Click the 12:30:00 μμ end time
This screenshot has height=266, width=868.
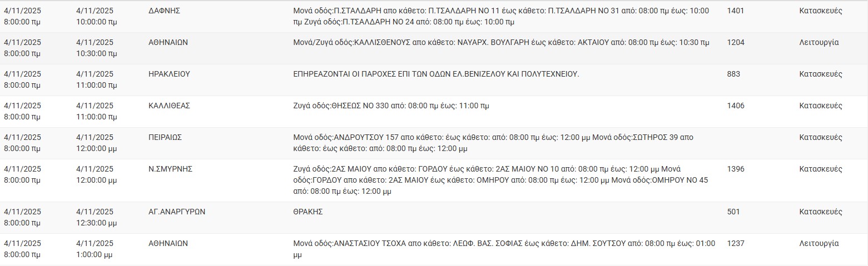point(96,223)
